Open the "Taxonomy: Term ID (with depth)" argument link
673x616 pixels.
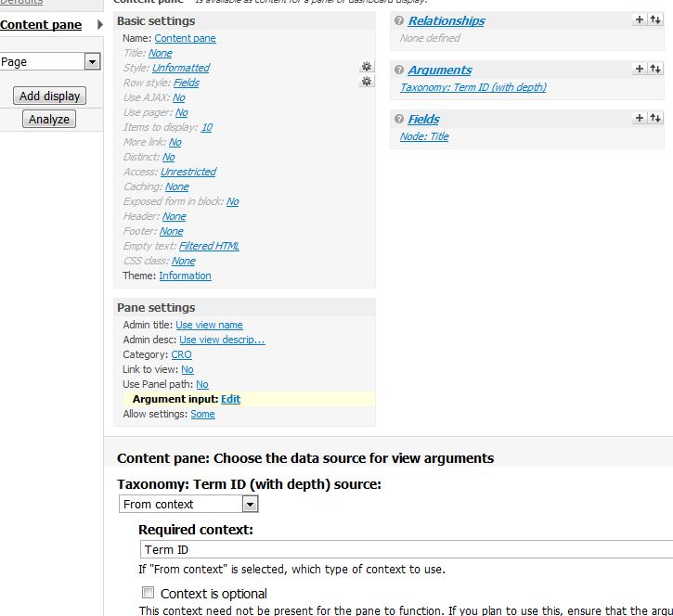point(473,87)
